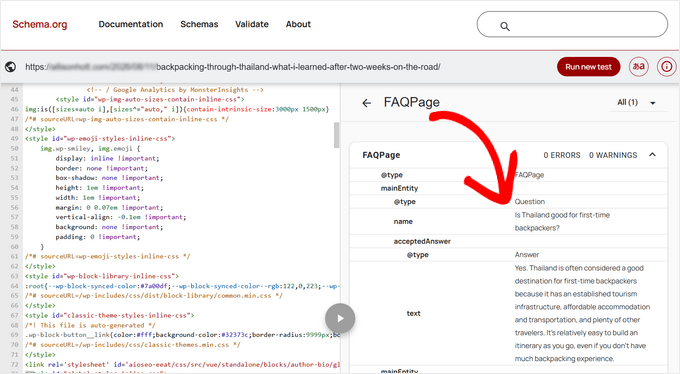This screenshot has width=680, height=374.
Task: Open the Documentation menu
Action: [x=131, y=24]
